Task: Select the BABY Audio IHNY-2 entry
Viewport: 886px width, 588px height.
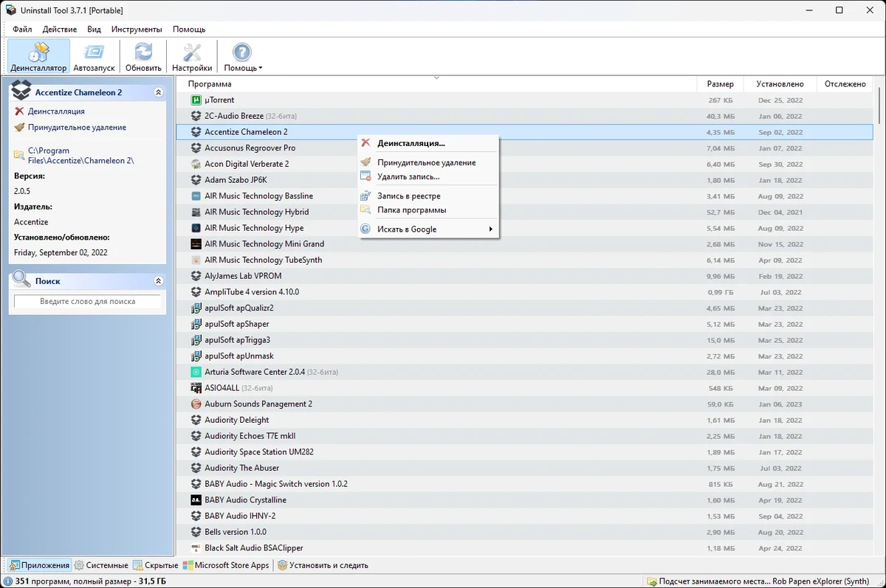Action: (524, 516)
